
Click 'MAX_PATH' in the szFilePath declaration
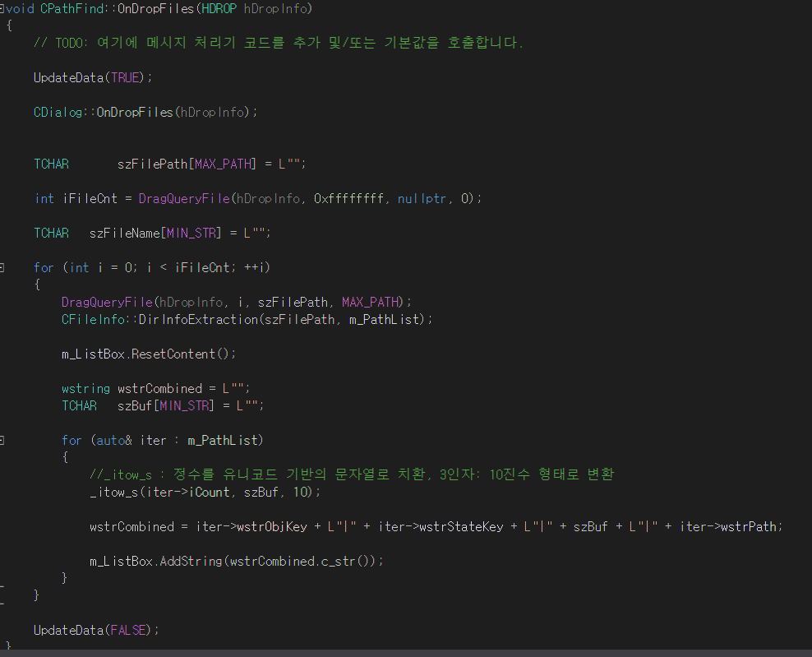(223, 164)
